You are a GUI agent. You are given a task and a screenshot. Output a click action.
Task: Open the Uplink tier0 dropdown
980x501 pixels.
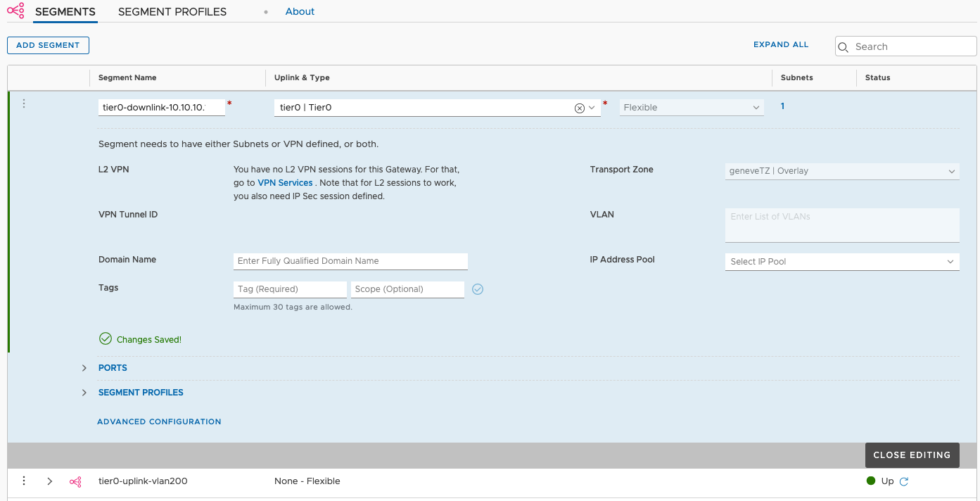click(x=592, y=108)
